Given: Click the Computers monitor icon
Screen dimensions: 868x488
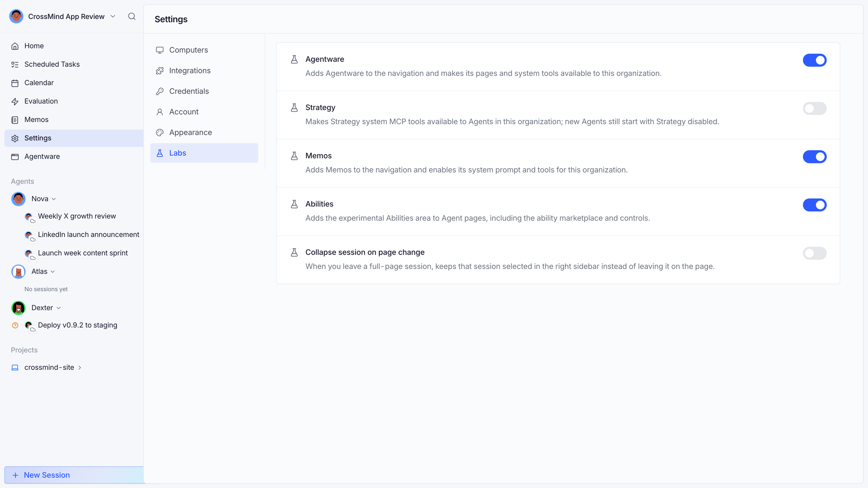Looking at the screenshot, I should 160,50.
